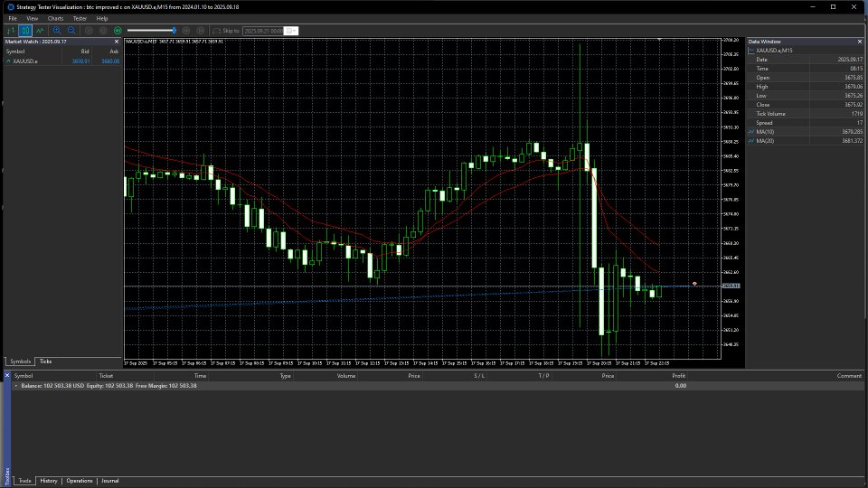Switch chart to line chart mode
868x488 pixels.
point(40,31)
